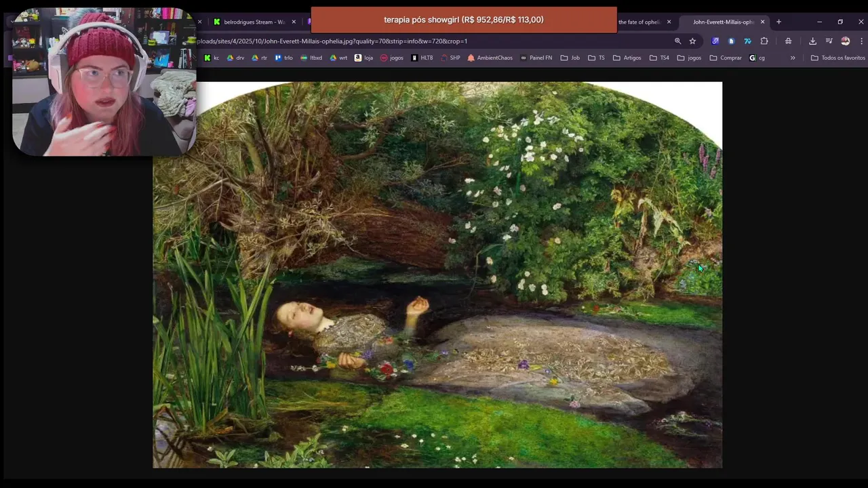
Task: Open the media control music-list icon
Action: 829,41
